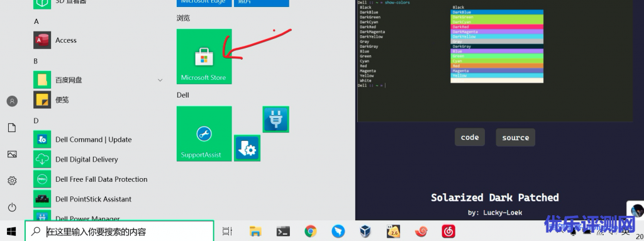The width and height of the screenshot is (644, 241).
Task: Open the power options icon
Action: tap(12, 207)
